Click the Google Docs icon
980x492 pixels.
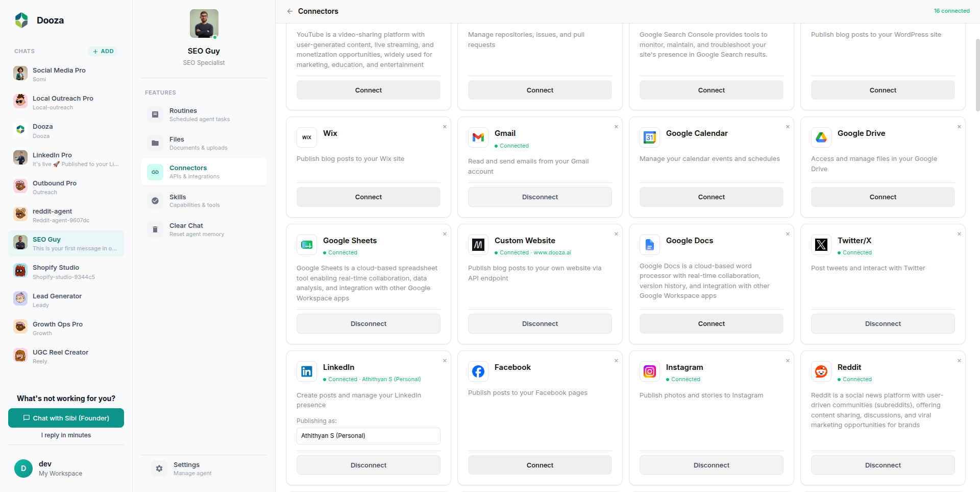tap(650, 245)
